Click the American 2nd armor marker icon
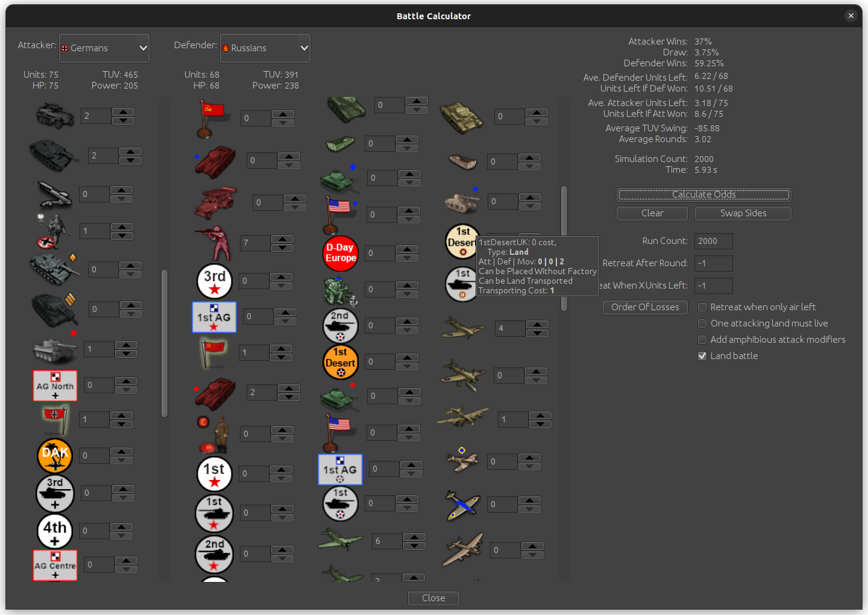Screen dimensions: 868x615 [341, 326]
